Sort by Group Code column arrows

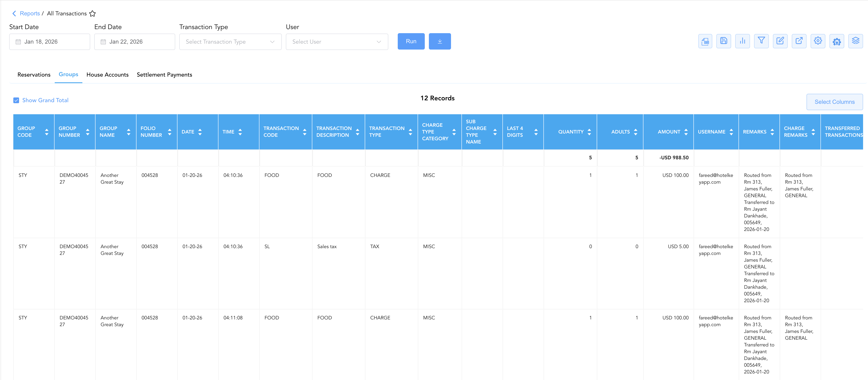click(x=47, y=132)
